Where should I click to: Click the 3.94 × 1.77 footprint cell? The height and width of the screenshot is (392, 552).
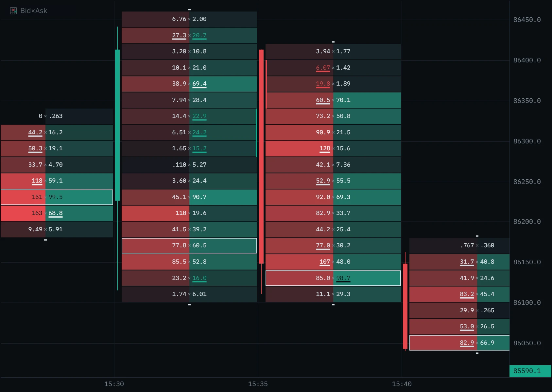coord(333,52)
